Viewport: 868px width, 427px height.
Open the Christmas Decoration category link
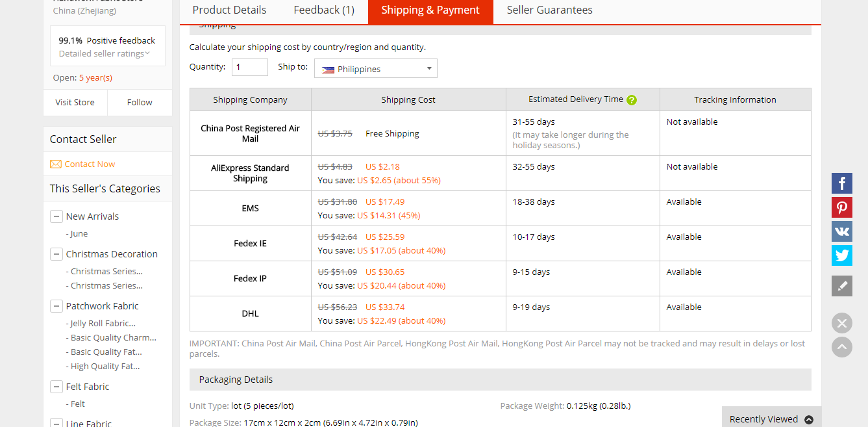(112, 254)
